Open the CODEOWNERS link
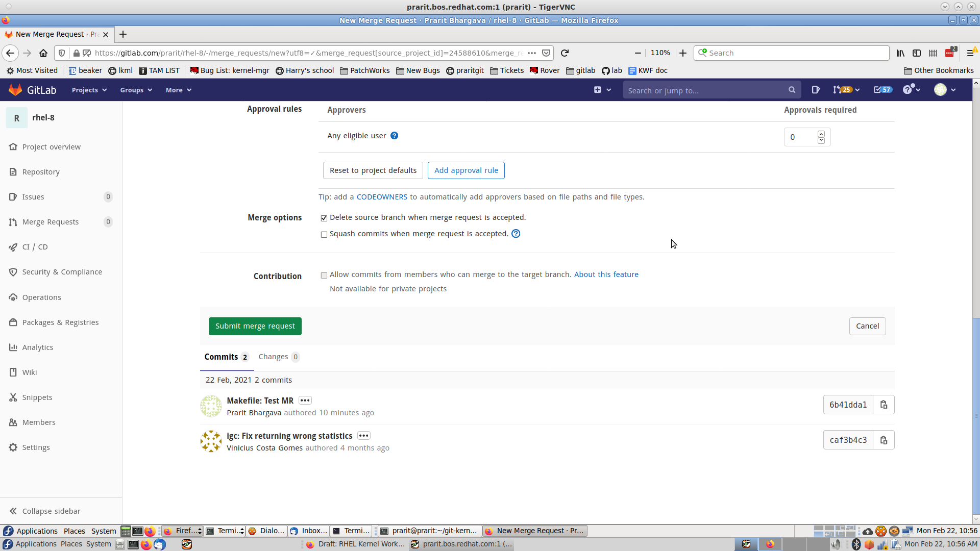The image size is (980, 551). [x=381, y=197]
